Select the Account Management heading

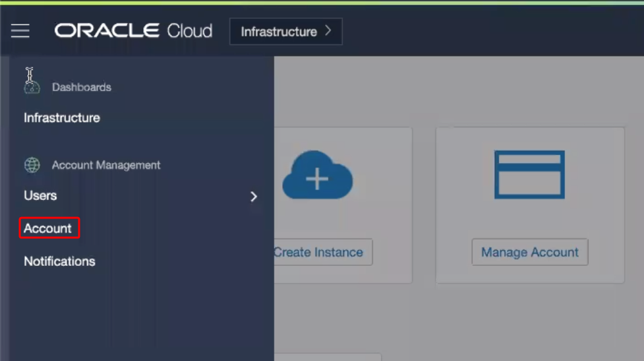(106, 165)
